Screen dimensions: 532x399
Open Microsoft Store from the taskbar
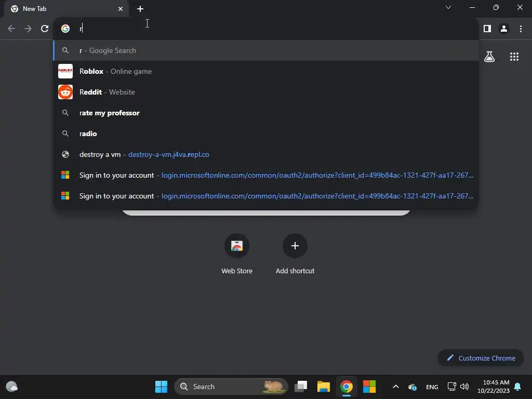(x=369, y=387)
